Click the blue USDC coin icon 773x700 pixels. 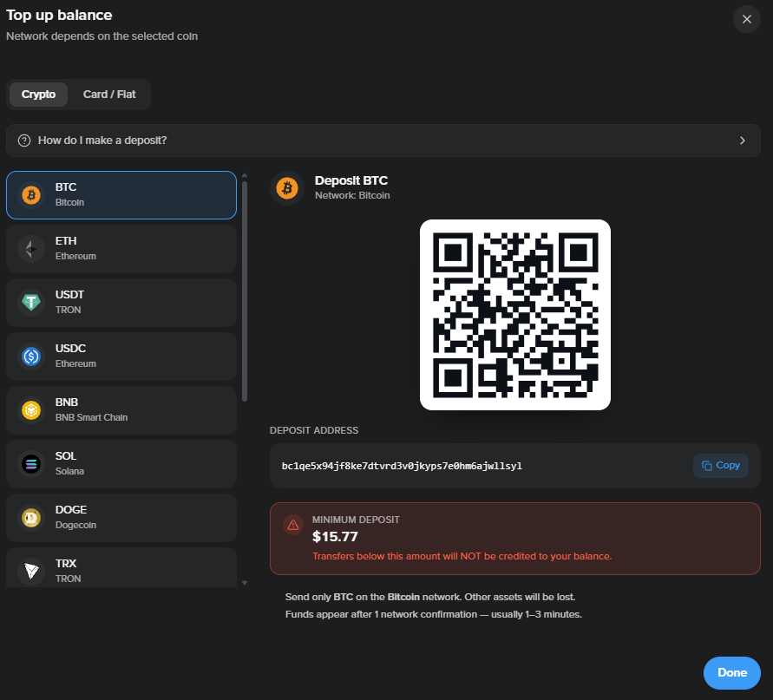(31, 356)
